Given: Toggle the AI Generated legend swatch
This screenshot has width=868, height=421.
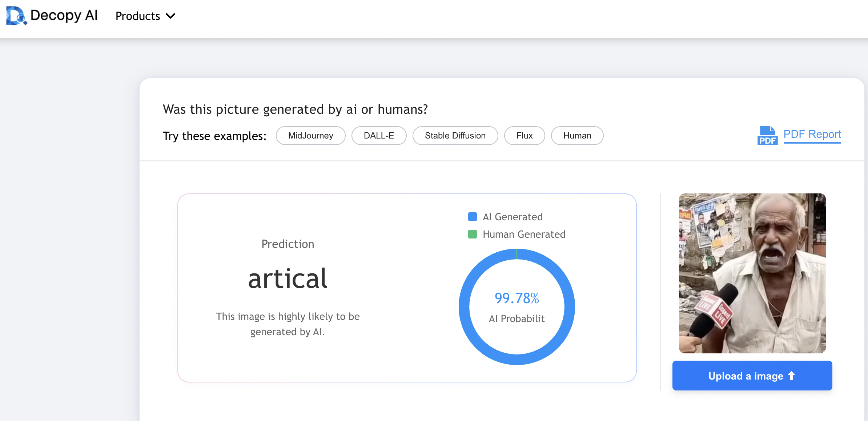Looking at the screenshot, I should pyautogui.click(x=472, y=217).
